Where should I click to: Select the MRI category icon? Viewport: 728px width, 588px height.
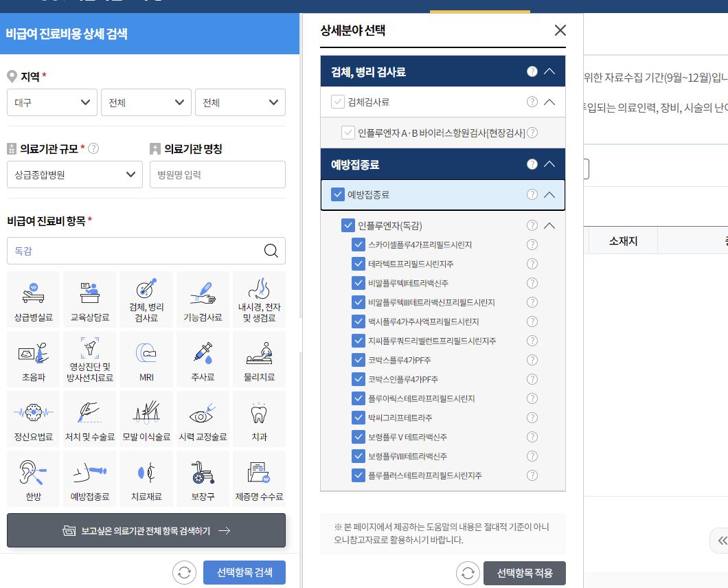(x=146, y=359)
